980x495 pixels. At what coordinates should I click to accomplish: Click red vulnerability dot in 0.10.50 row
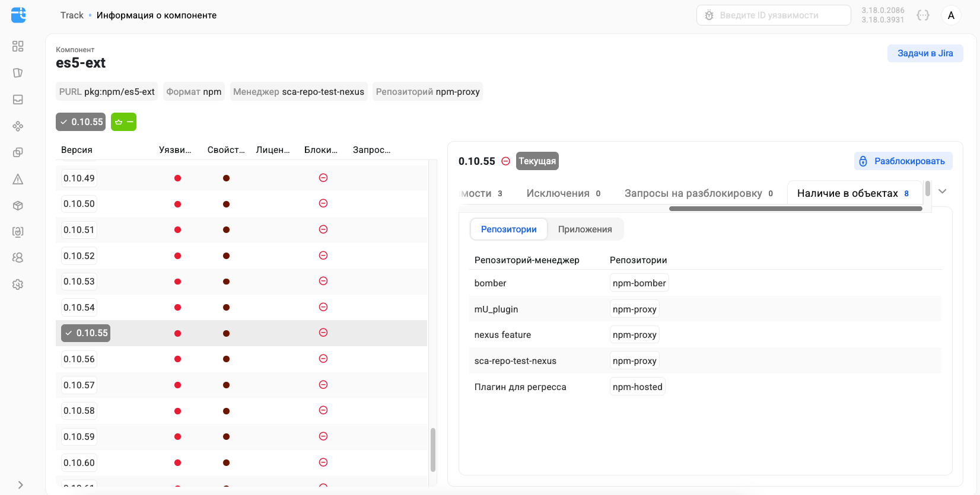point(177,205)
